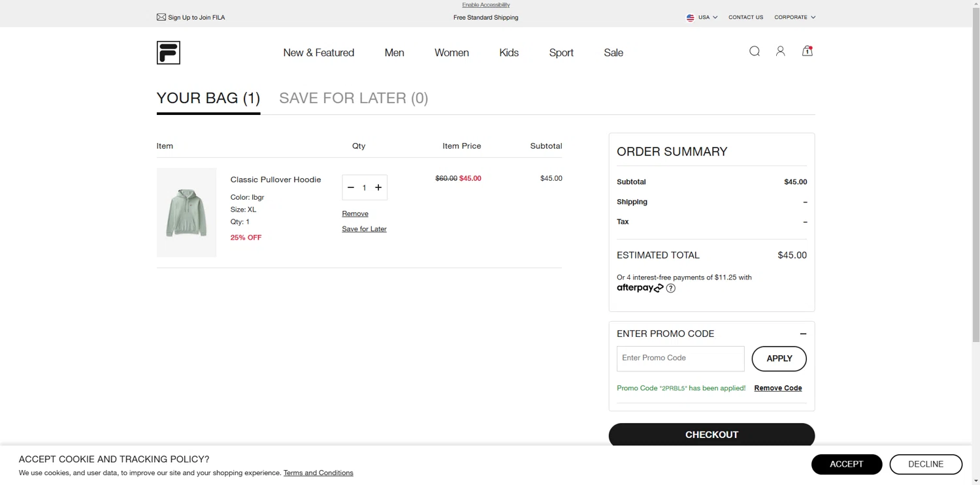Click Sign Up to Join FILA
The width and height of the screenshot is (980, 485).
[197, 18]
